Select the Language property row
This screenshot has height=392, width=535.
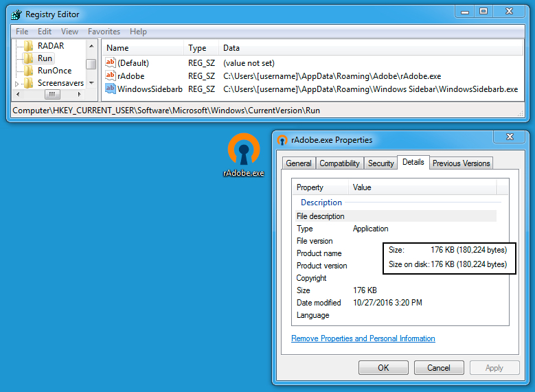396,315
